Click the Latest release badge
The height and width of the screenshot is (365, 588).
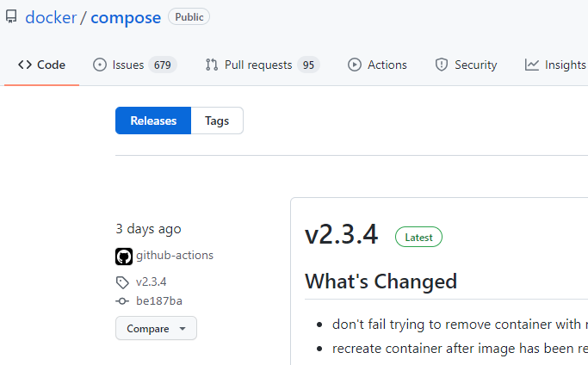(x=418, y=237)
